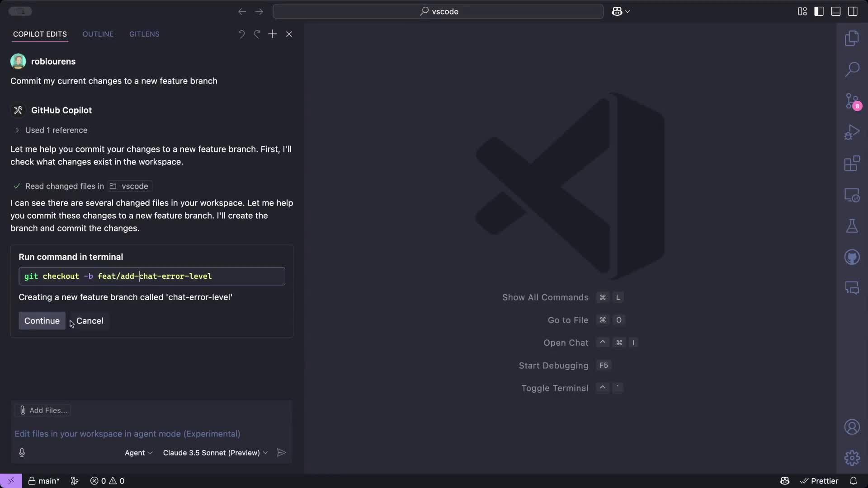Image resolution: width=868 pixels, height=488 pixels.
Task: Expand the Used 1 reference section
Action: pos(17,130)
